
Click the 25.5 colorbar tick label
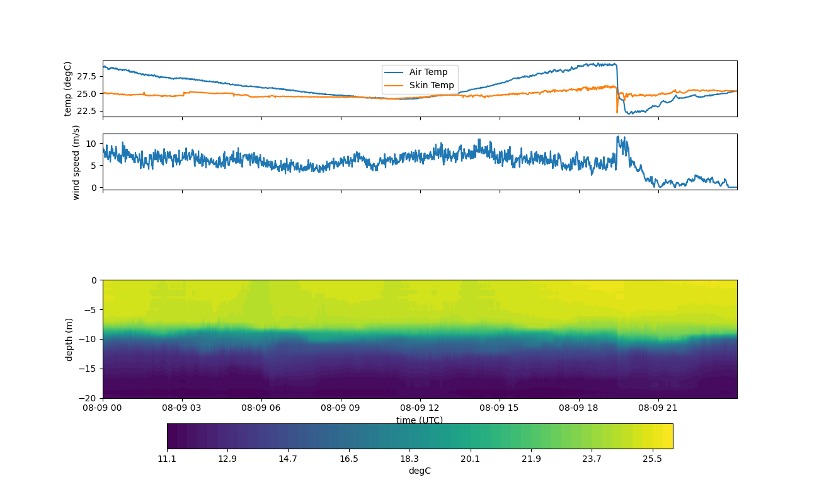(652, 459)
